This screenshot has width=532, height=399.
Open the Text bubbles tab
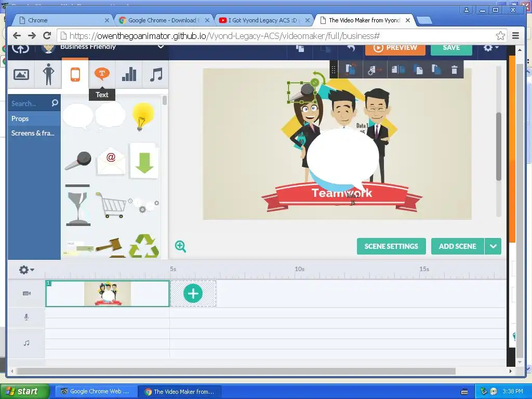tap(102, 74)
